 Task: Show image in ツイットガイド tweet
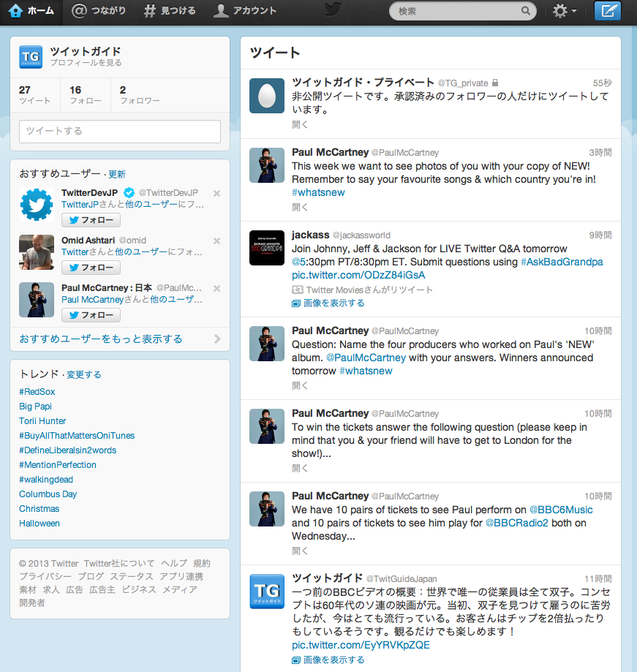(x=328, y=660)
